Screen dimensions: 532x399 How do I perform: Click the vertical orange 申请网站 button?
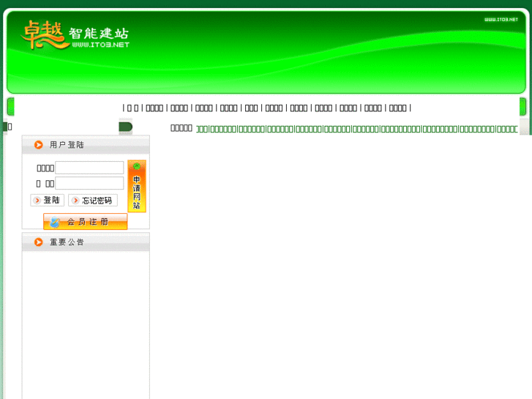coord(137,187)
